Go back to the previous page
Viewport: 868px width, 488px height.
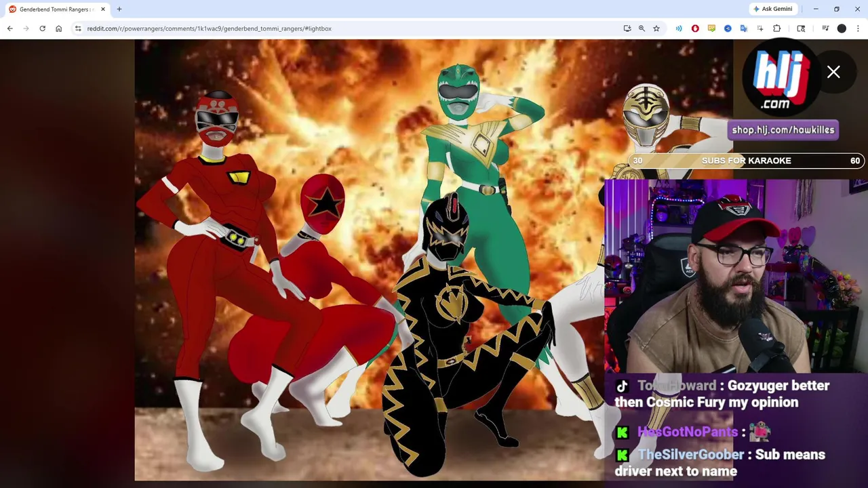pyautogui.click(x=9, y=28)
